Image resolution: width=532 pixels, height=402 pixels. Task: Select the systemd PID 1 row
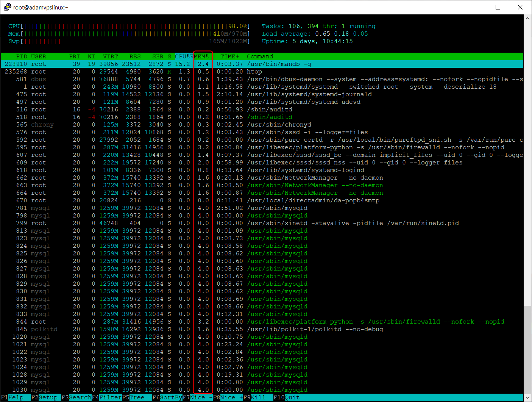262,87
